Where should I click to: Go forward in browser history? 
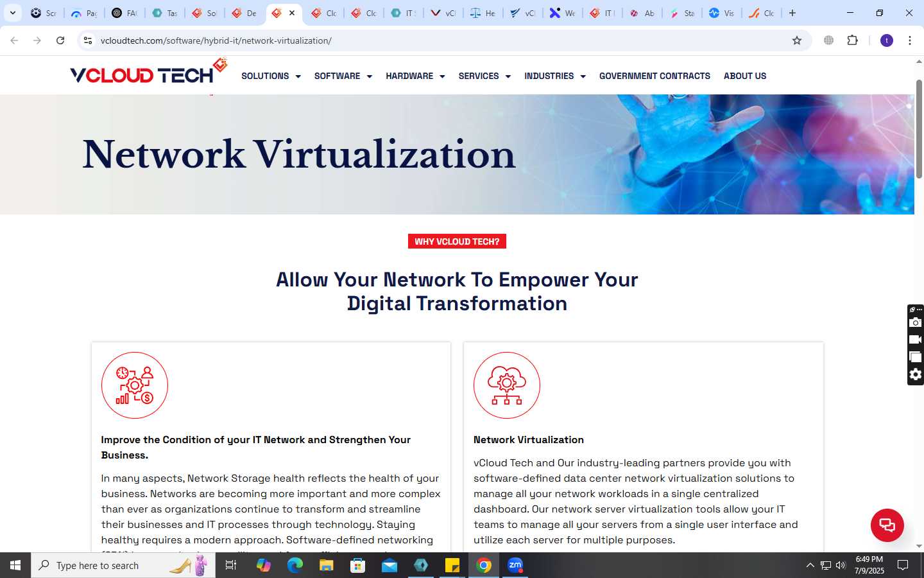pyautogui.click(x=37, y=40)
